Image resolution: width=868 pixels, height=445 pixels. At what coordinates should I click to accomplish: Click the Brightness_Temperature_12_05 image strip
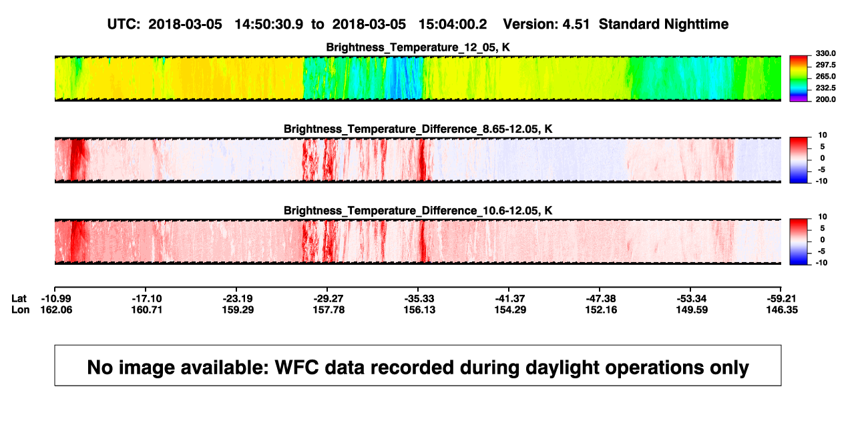click(417, 78)
